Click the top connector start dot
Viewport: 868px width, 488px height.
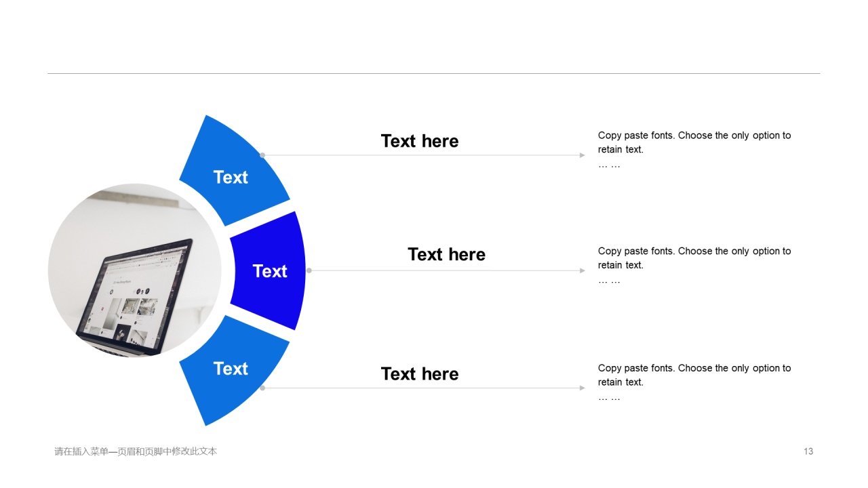[x=262, y=155]
